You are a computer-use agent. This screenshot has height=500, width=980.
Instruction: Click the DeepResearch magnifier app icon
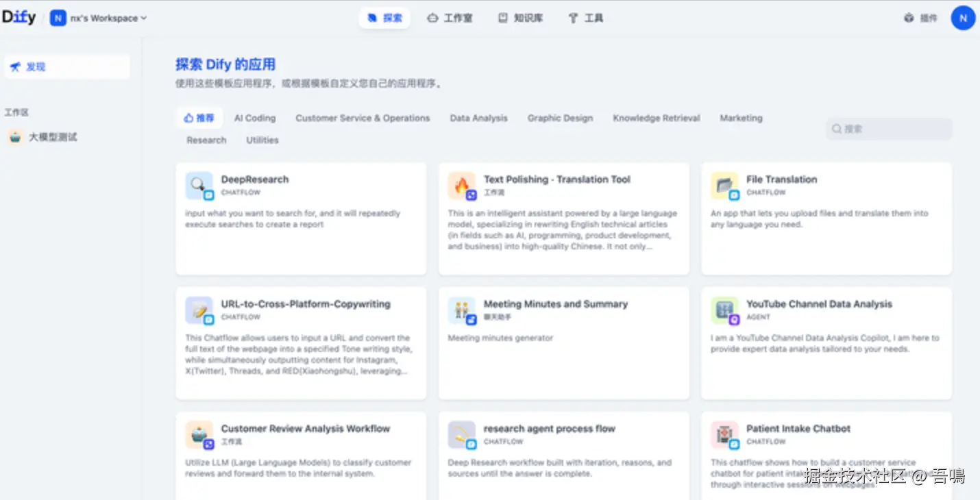click(x=199, y=186)
